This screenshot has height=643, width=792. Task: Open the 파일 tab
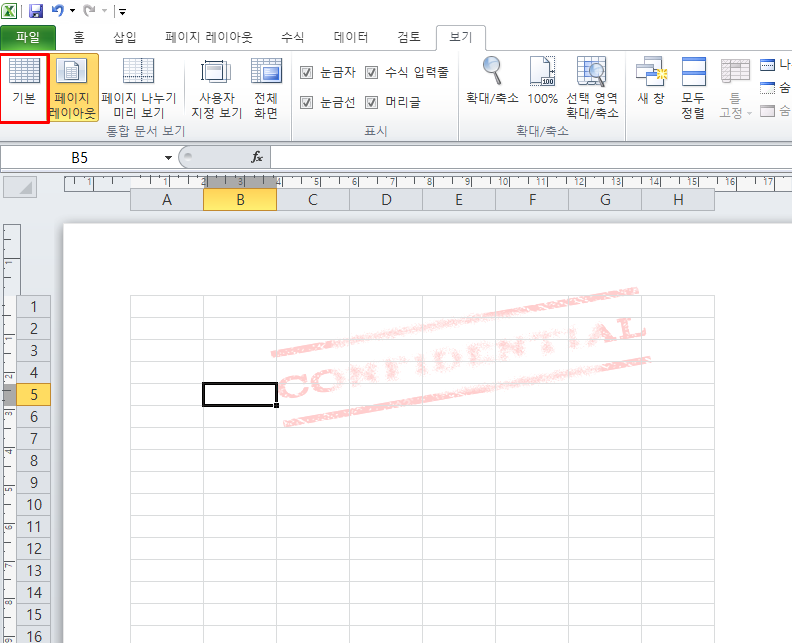[x=28, y=37]
